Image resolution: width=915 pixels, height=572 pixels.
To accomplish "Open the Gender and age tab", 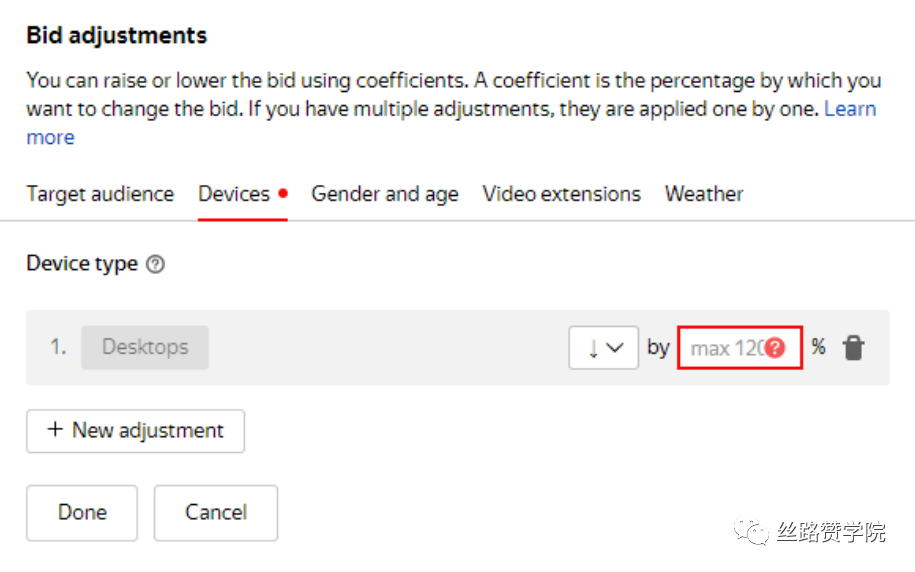I will coord(385,194).
